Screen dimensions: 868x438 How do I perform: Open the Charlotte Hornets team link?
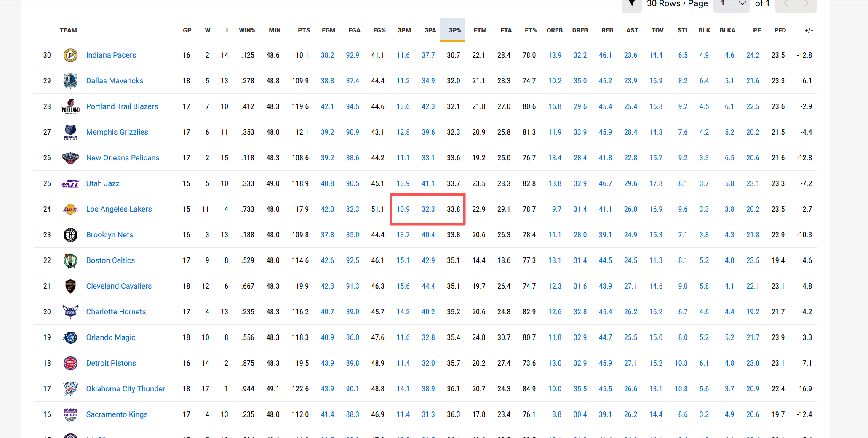point(116,312)
